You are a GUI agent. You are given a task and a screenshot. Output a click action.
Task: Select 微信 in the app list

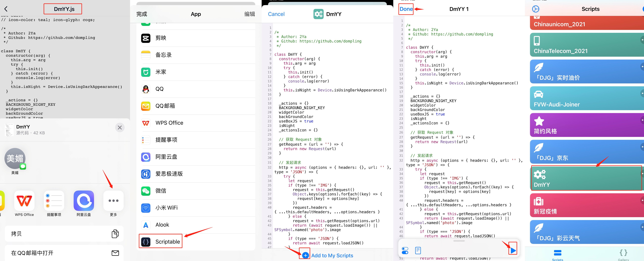(196, 191)
